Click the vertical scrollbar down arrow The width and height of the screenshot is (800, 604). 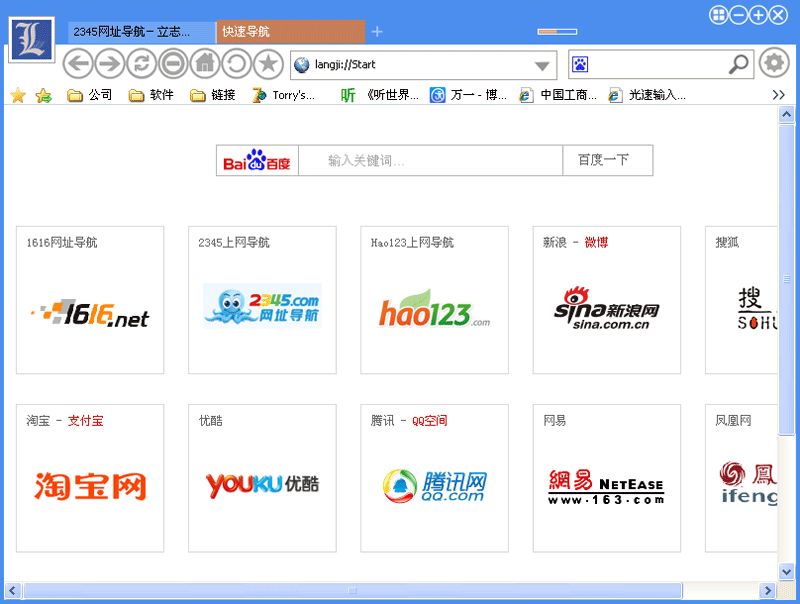(x=786, y=571)
